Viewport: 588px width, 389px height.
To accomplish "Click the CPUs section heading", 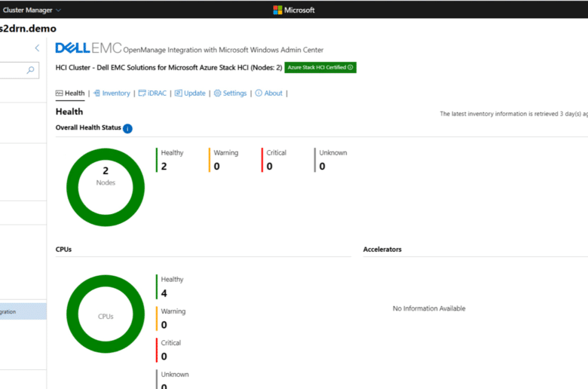I will (63, 250).
